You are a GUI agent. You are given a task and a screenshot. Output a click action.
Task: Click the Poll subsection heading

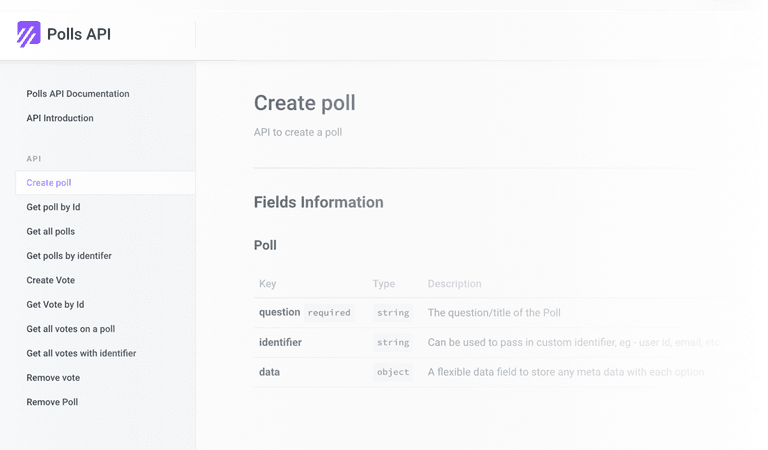click(265, 245)
